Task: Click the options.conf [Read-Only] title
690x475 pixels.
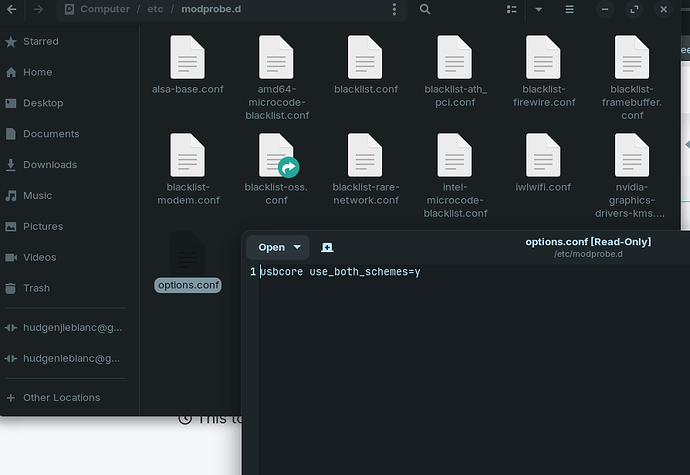Action: coord(588,242)
